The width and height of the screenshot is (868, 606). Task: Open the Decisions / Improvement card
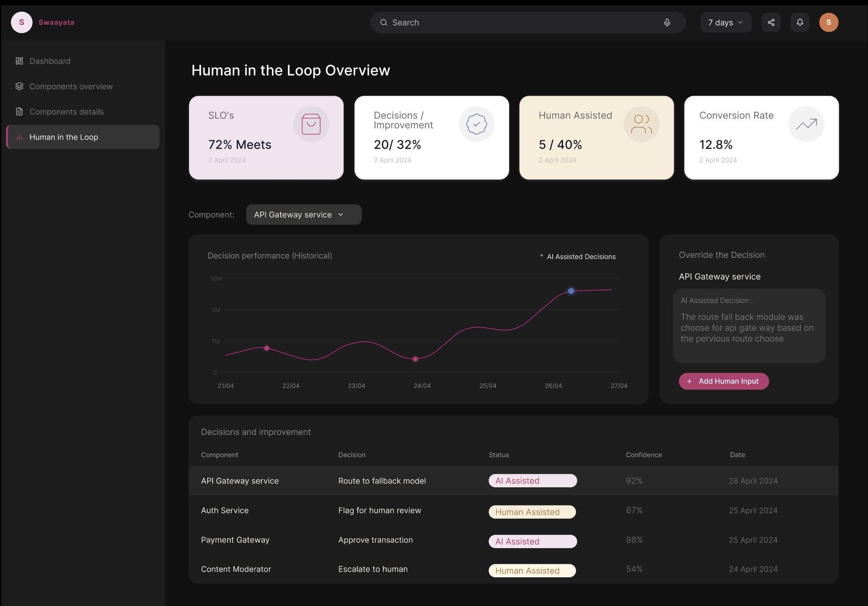431,137
